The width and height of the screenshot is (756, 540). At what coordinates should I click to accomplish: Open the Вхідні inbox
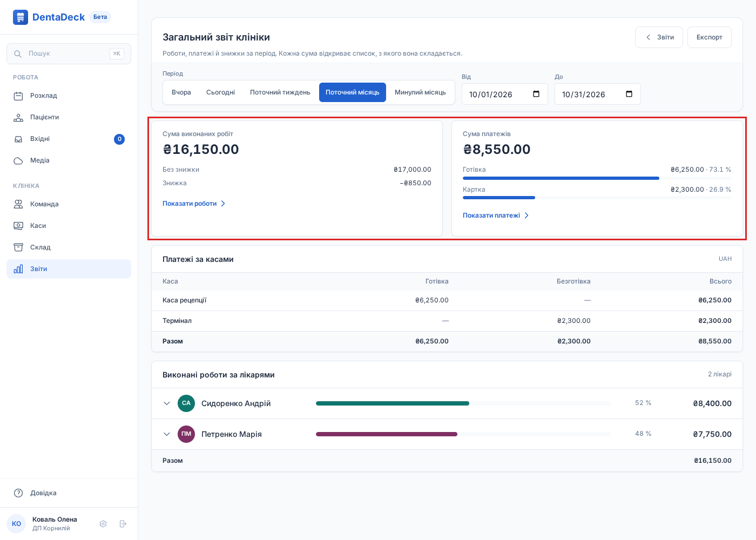click(x=69, y=139)
